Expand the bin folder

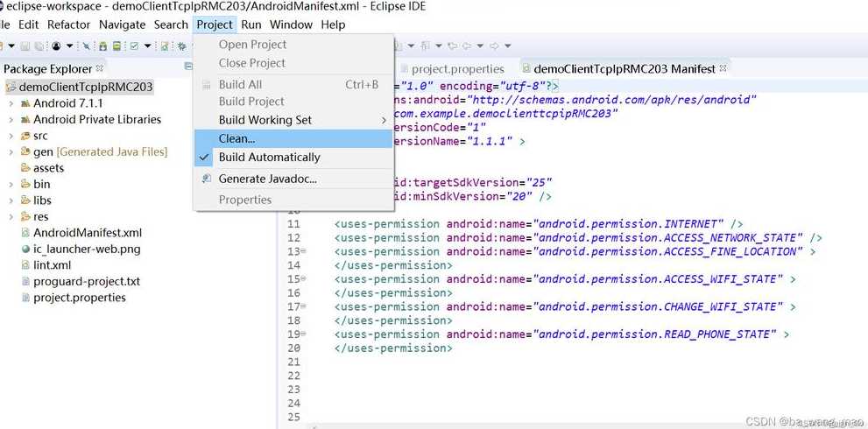click(x=11, y=185)
